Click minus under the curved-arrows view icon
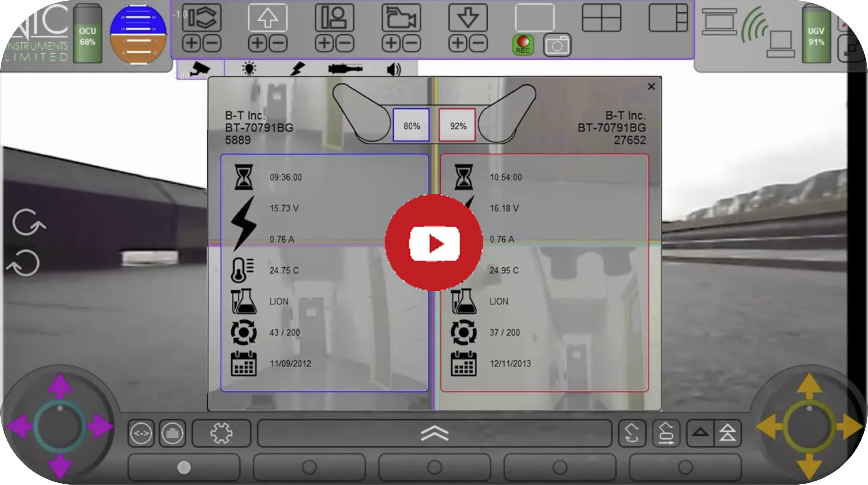868x485 pixels. [x=212, y=43]
